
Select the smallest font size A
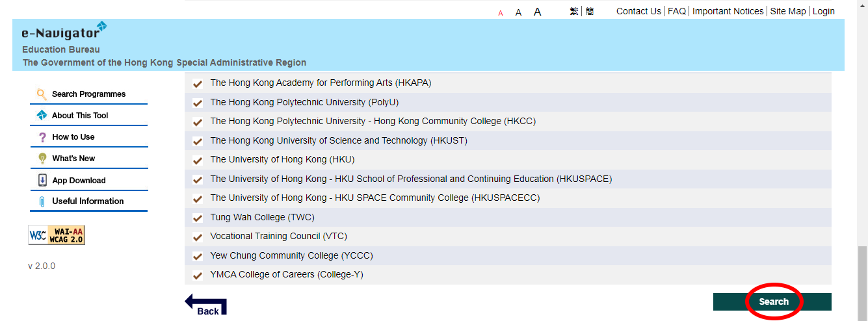click(501, 13)
